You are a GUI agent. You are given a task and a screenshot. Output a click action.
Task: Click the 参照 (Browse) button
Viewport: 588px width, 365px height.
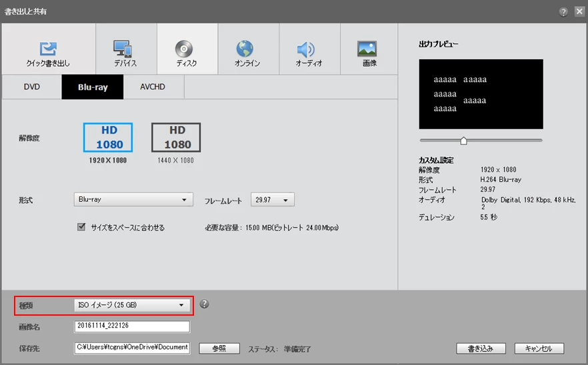point(219,348)
